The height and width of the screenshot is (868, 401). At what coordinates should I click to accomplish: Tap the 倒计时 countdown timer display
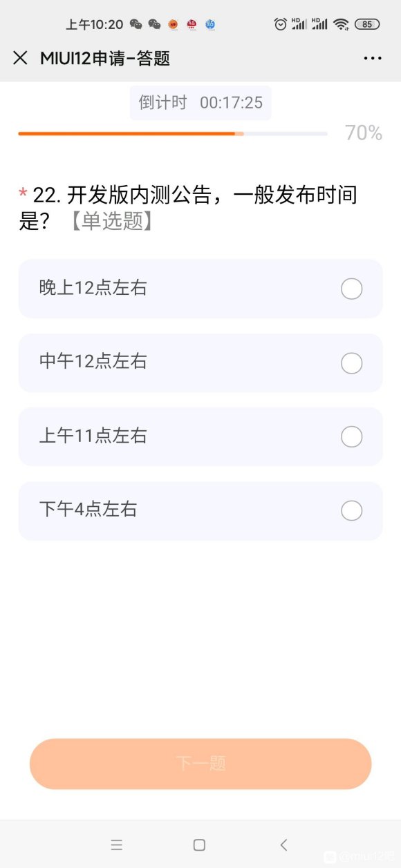[200, 103]
